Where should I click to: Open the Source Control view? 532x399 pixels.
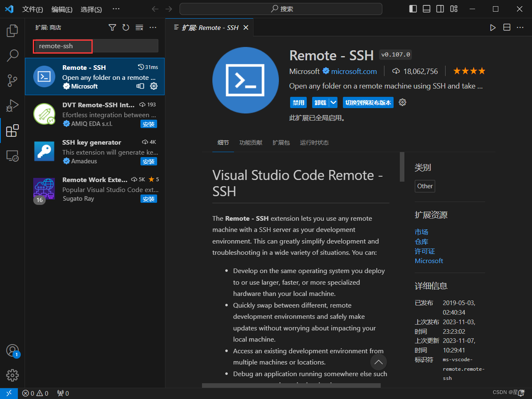pos(12,80)
